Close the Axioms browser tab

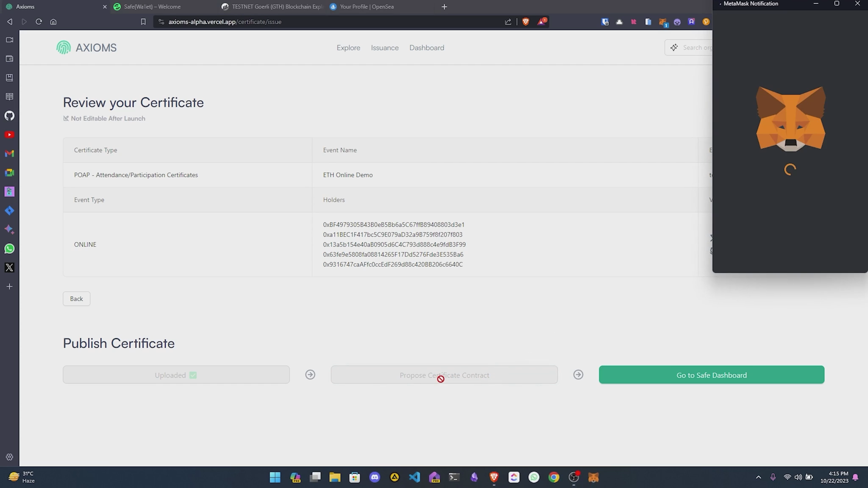pos(105,7)
